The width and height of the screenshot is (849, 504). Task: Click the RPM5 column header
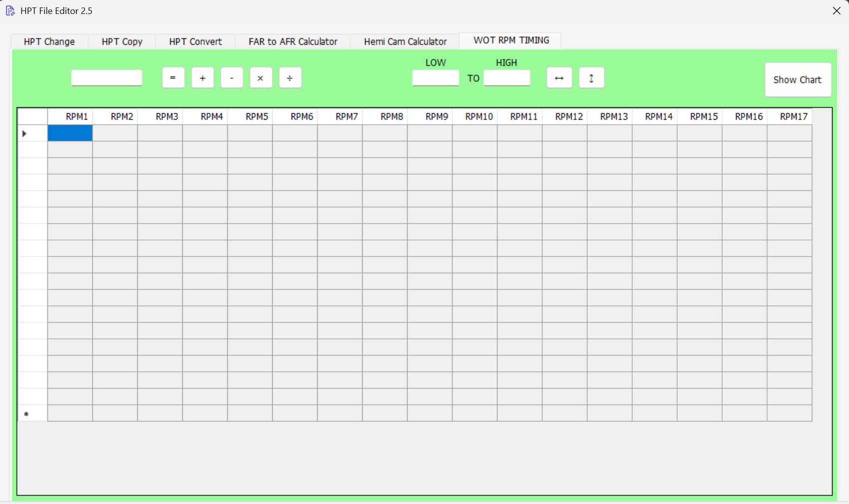click(250, 116)
